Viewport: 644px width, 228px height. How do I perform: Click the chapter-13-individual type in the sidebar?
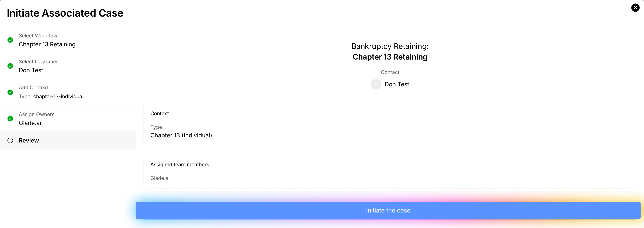point(58,97)
